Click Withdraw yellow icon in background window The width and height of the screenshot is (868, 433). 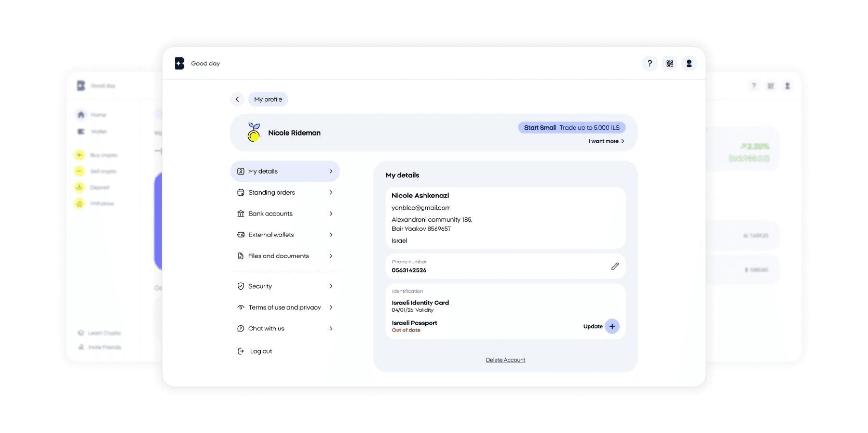pyautogui.click(x=79, y=203)
